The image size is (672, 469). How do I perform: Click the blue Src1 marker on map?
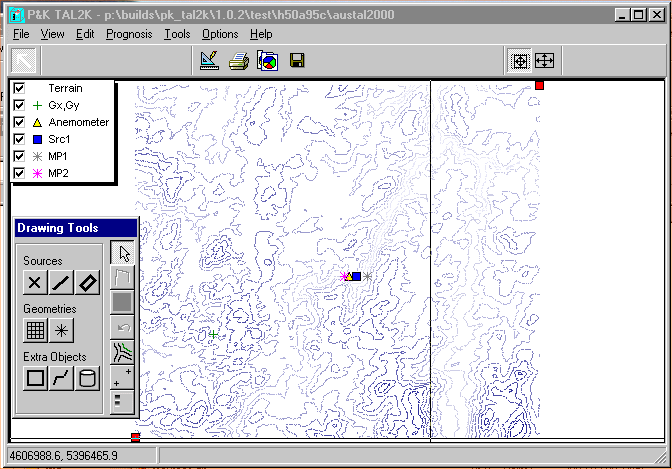tap(357, 277)
